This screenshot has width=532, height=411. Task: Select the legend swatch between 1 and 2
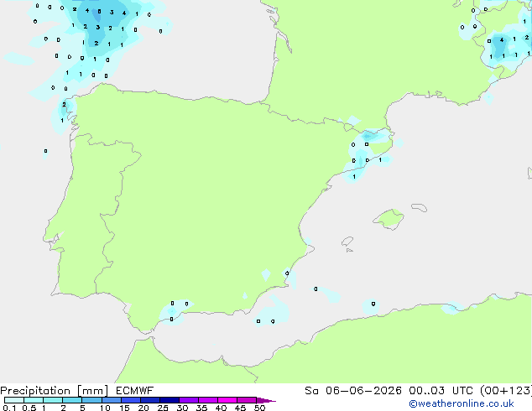(x=53, y=400)
